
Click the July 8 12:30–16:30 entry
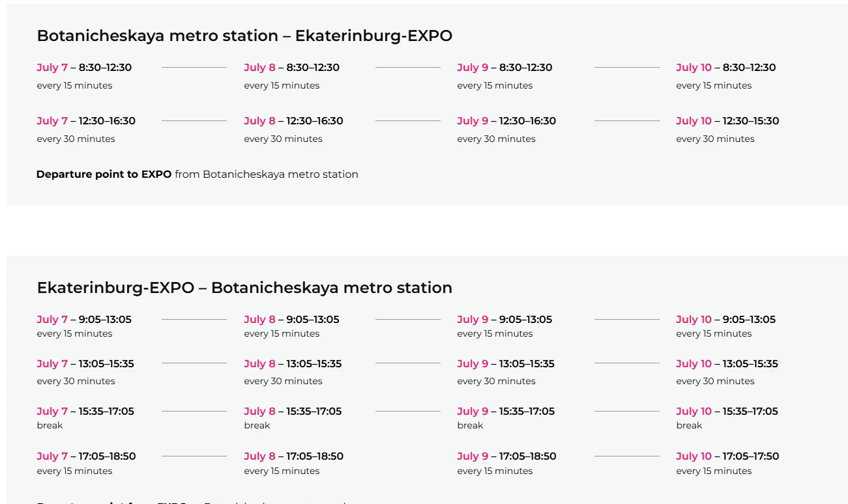tap(293, 121)
